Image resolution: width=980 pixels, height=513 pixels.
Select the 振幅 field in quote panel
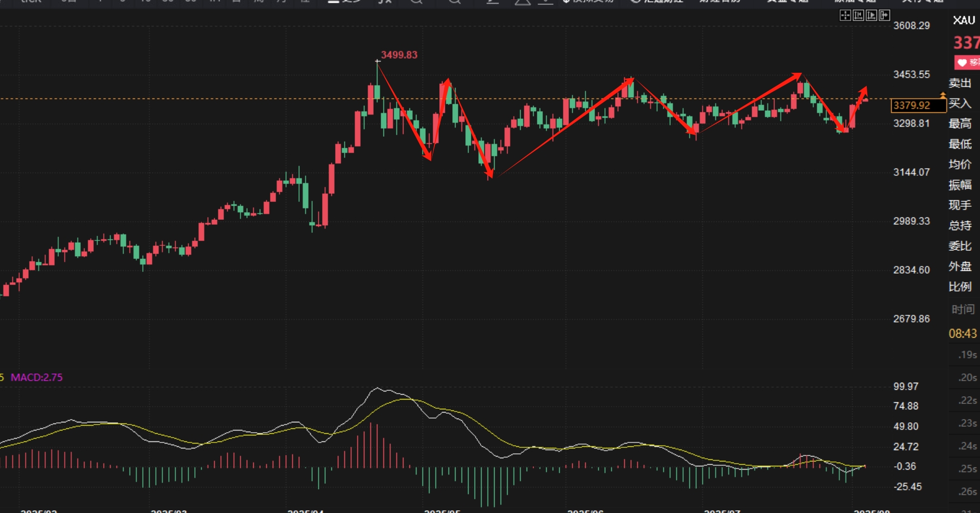960,185
